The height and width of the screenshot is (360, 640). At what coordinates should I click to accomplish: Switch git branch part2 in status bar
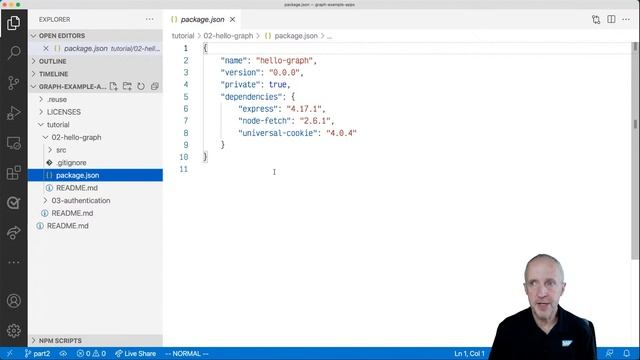pyautogui.click(x=37, y=353)
